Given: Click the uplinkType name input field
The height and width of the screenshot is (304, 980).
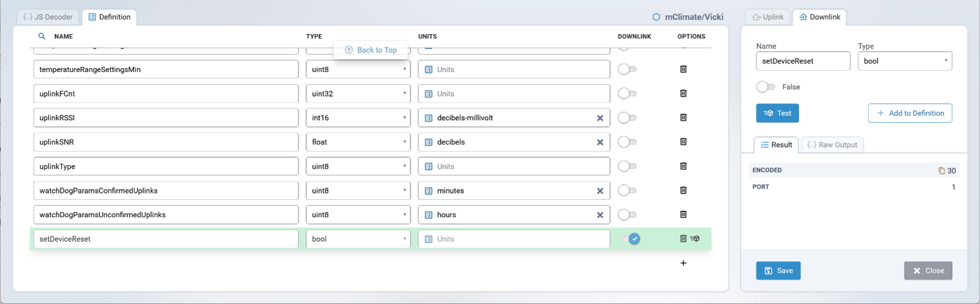Looking at the screenshot, I should (x=165, y=166).
